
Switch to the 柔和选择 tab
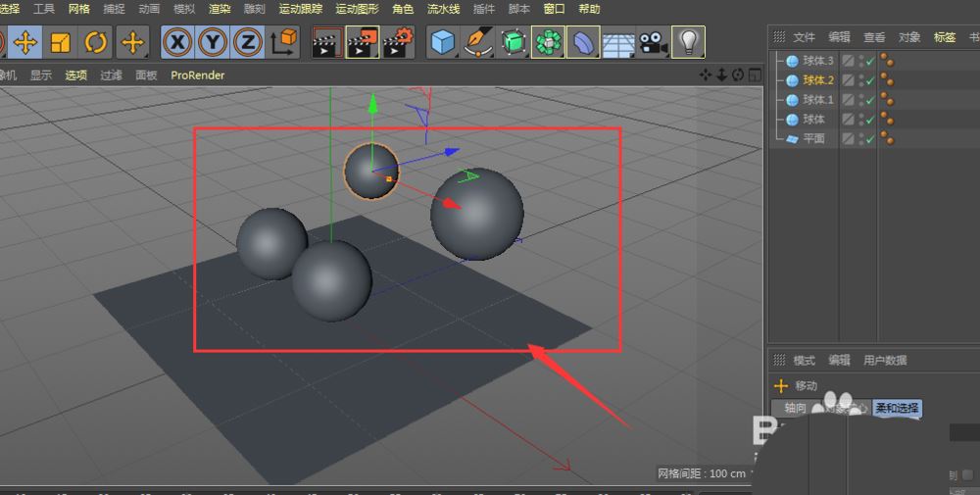coord(898,408)
